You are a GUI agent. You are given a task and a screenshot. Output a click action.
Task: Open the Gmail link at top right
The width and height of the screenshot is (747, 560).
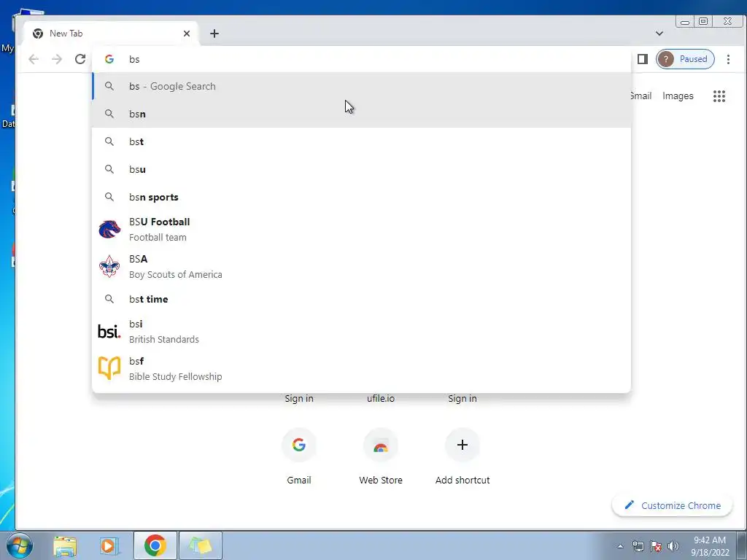tap(641, 96)
